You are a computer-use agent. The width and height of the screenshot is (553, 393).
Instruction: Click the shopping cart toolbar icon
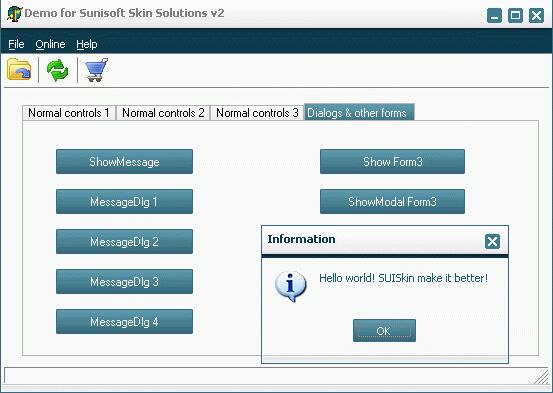[96, 70]
